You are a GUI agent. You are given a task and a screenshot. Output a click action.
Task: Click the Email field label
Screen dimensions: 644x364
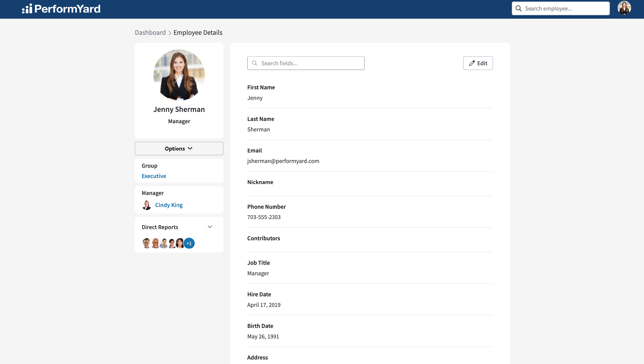(255, 150)
